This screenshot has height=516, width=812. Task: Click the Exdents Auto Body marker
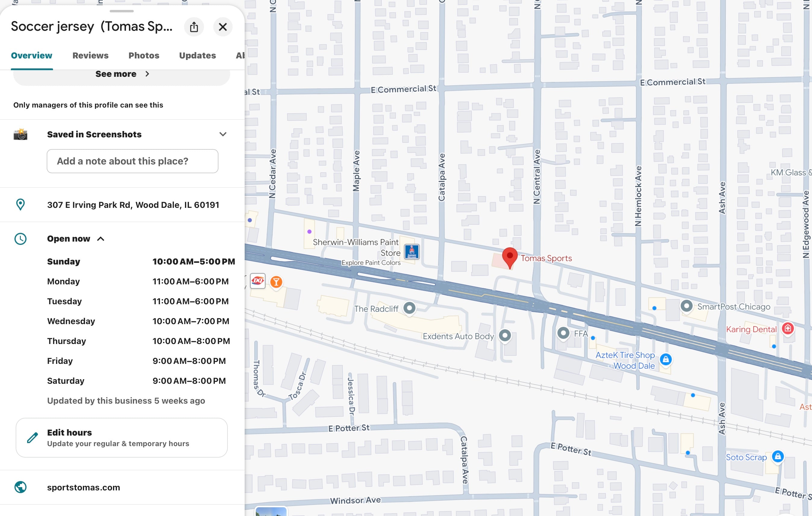[505, 335]
